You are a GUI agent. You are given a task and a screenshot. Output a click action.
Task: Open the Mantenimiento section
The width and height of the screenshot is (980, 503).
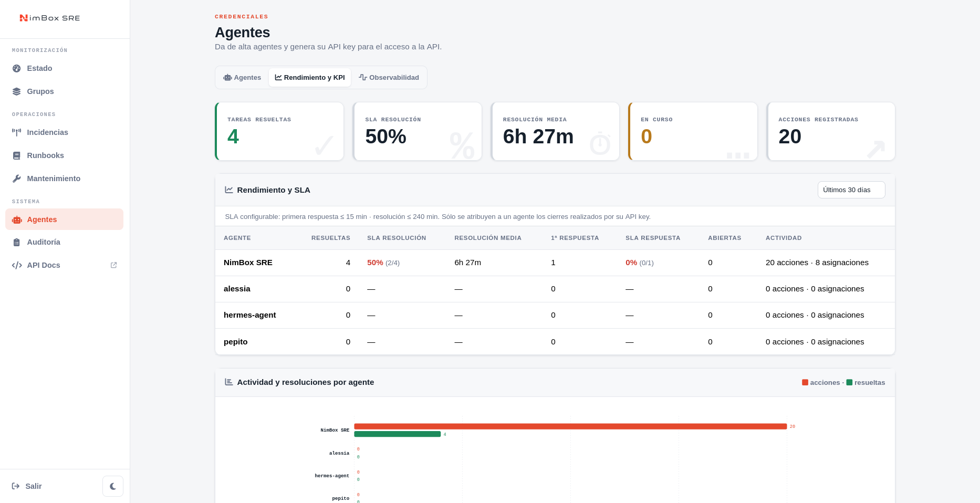point(64,179)
